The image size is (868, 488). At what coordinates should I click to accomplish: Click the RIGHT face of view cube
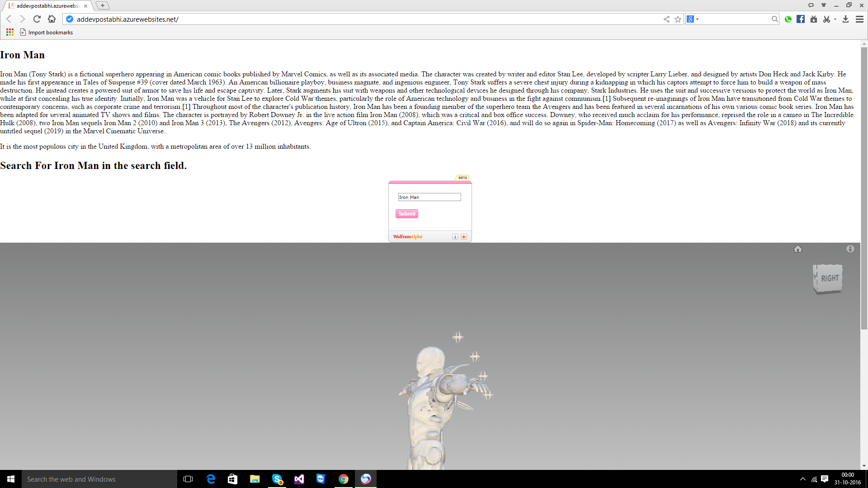pyautogui.click(x=830, y=278)
